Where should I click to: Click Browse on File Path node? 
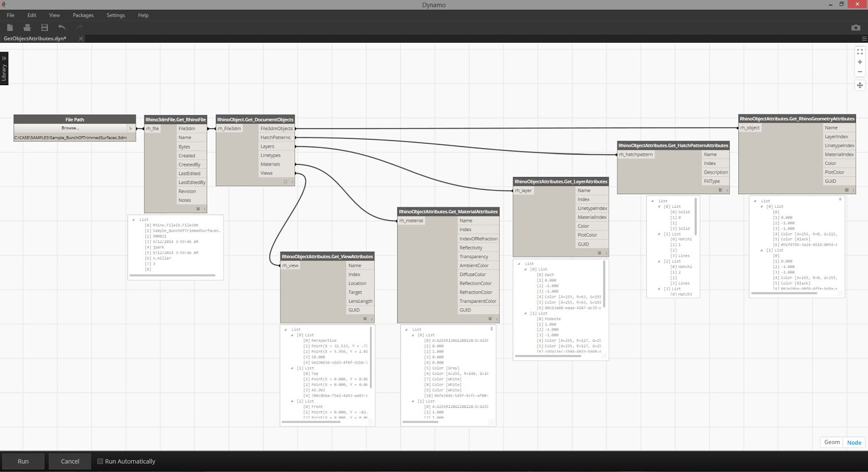pyautogui.click(x=69, y=128)
